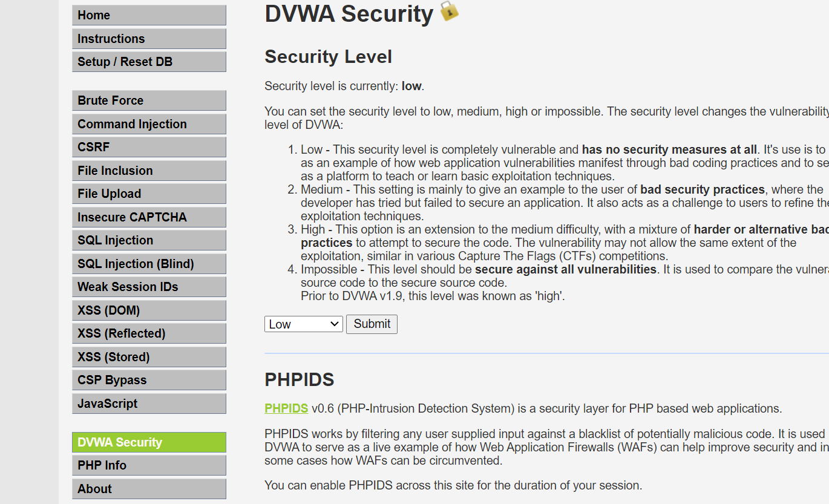
Task: View the PHP Info page
Action: (x=149, y=465)
